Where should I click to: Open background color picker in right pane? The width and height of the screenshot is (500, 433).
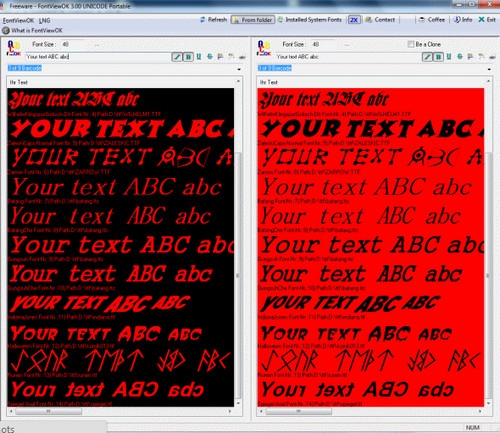pyautogui.click(x=481, y=57)
